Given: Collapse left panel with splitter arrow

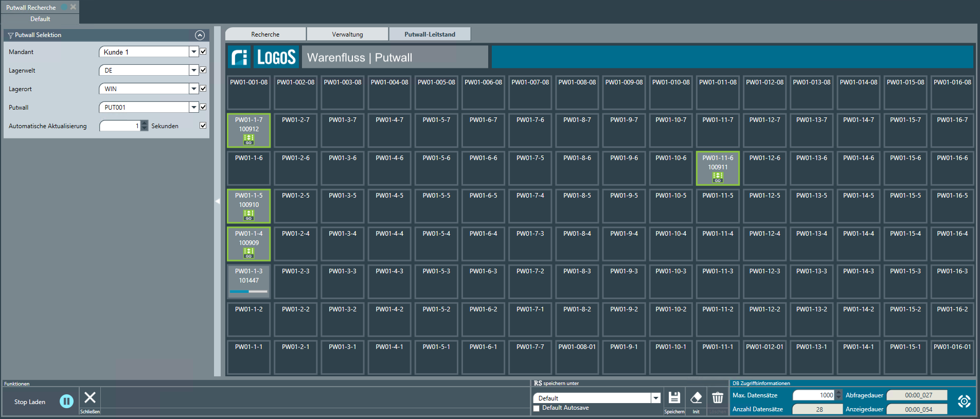Looking at the screenshot, I should coord(217,201).
